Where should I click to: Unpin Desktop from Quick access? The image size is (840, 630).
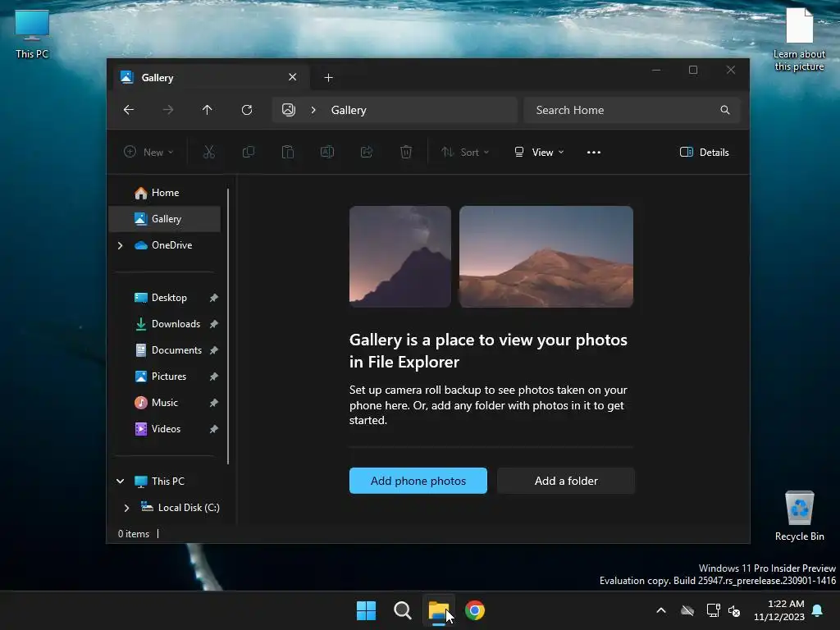coord(214,298)
